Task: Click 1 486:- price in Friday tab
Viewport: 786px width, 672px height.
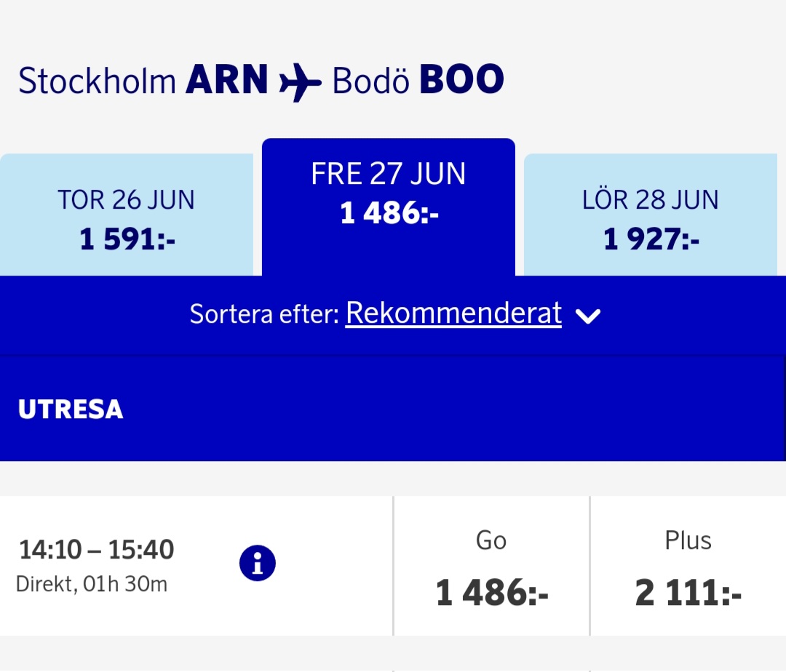Action: [x=389, y=213]
